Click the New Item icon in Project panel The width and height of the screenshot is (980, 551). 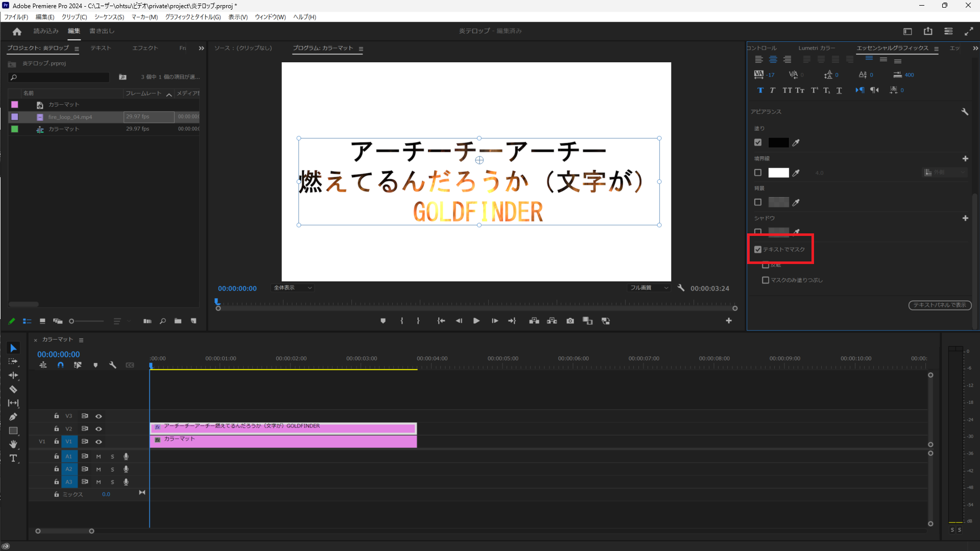point(194,321)
